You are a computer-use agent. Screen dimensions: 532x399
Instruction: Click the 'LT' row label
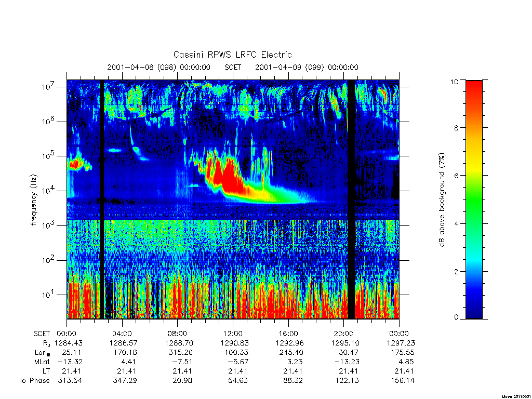[46, 371]
